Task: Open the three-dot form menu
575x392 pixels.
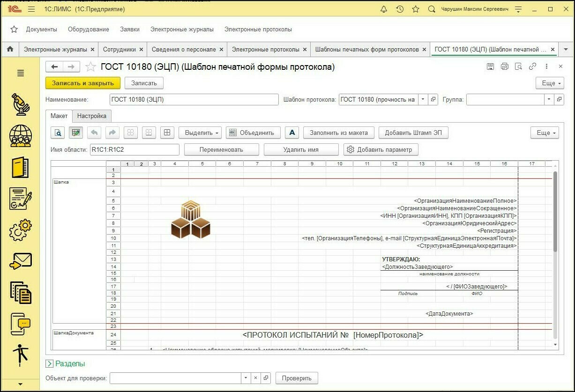Action: [x=546, y=67]
